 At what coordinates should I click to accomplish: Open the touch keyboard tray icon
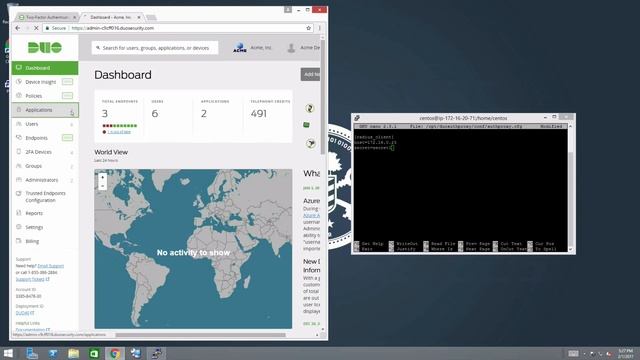(x=573, y=353)
